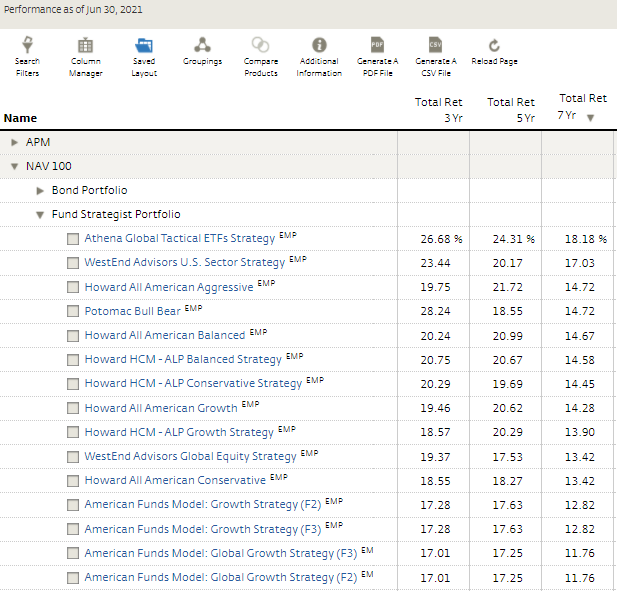Generate a PDF file
The image size is (617, 591).
click(377, 56)
